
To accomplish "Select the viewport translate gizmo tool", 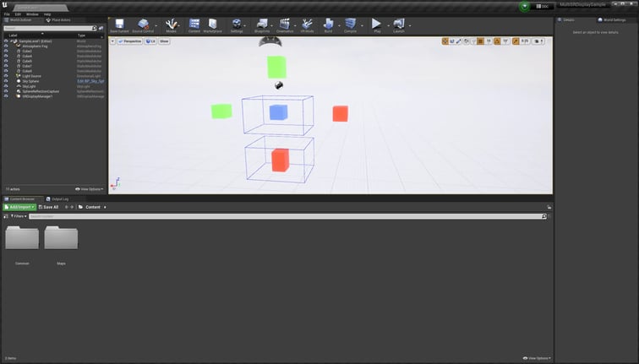I will pyautogui.click(x=445, y=41).
